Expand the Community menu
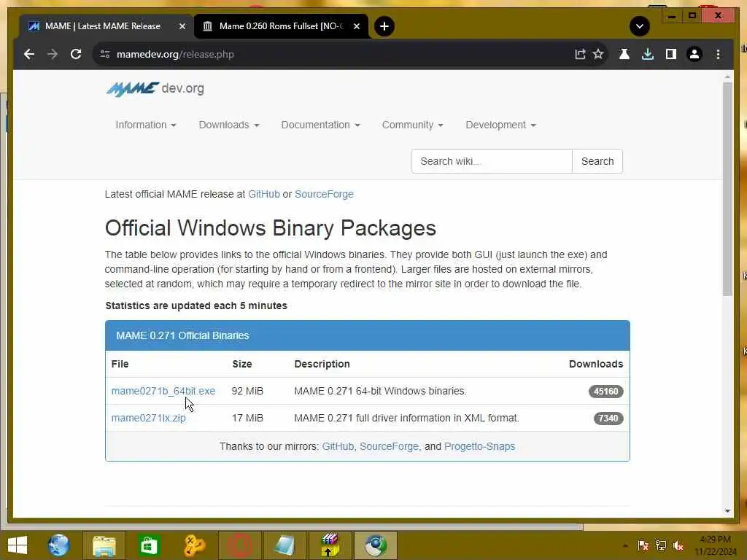The height and width of the screenshot is (560, 747). [413, 125]
